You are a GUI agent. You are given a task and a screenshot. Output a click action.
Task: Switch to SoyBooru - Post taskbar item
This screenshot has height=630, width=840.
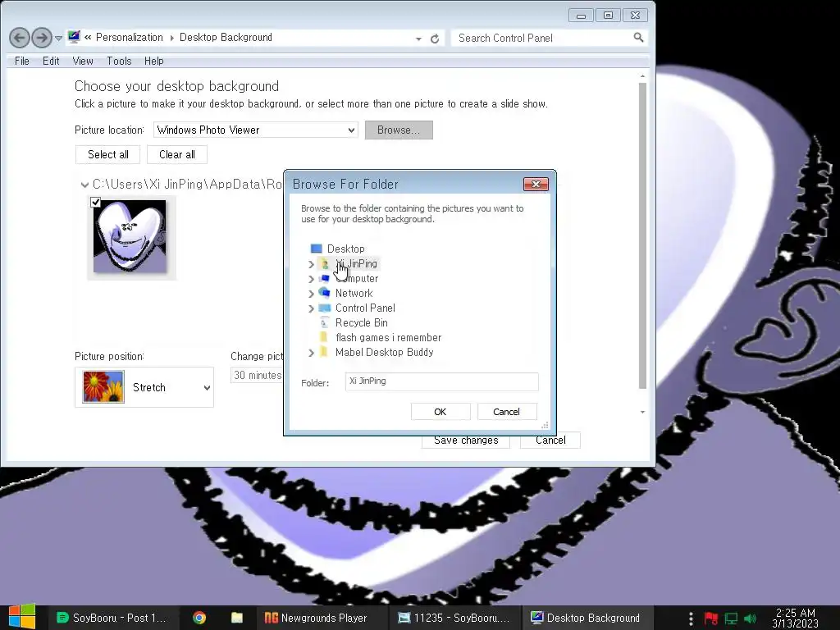pos(112,618)
